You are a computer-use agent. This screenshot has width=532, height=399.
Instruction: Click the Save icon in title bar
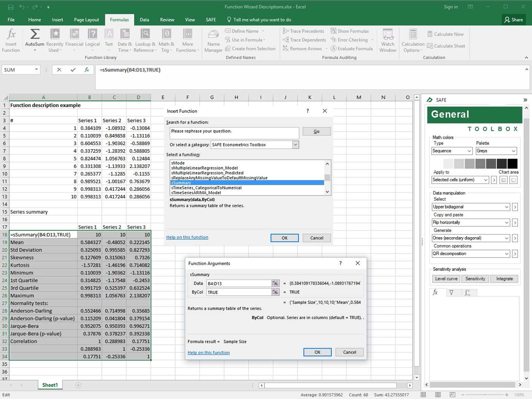pos(11,7)
